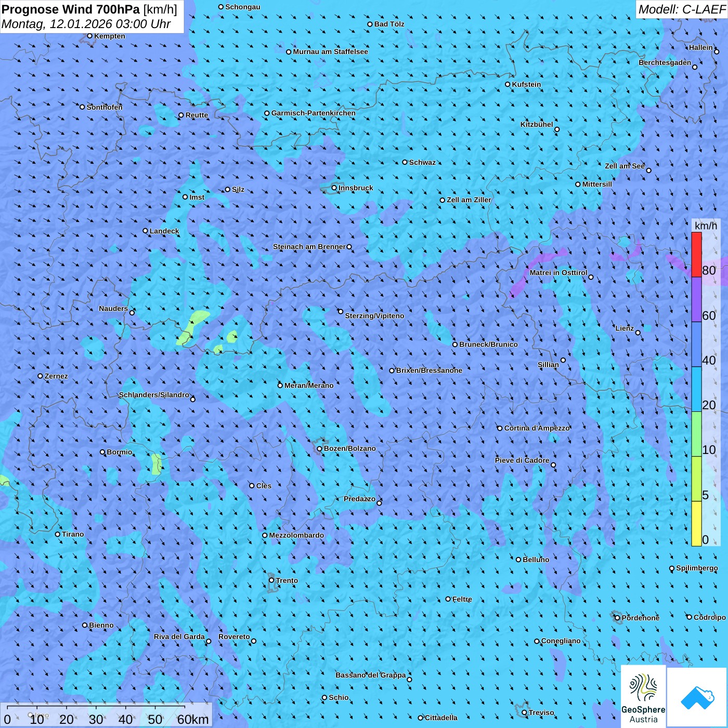This screenshot has height=728, width=728.
Task: Click the Pieve di Cadore label
Action: [522, 460]
